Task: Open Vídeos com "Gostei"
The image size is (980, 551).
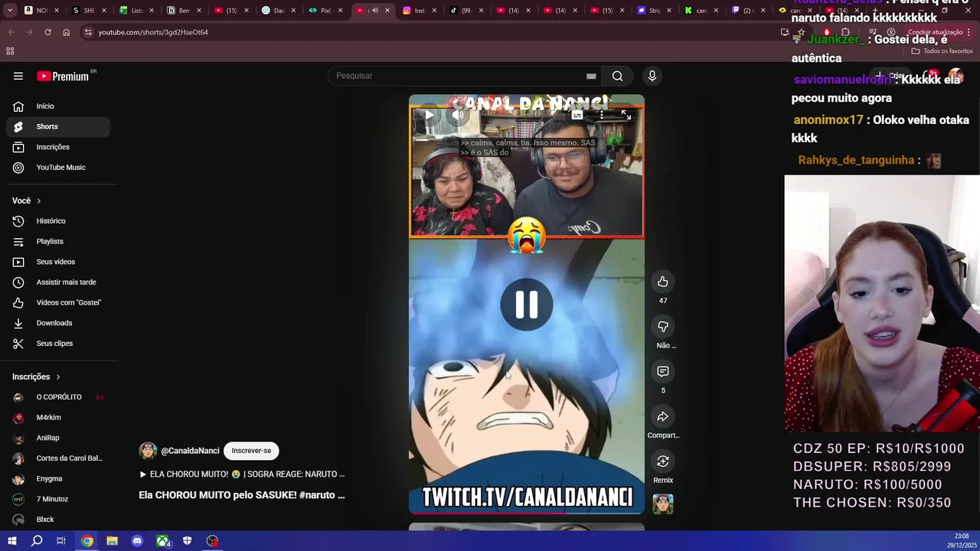Action: point(58,302)
